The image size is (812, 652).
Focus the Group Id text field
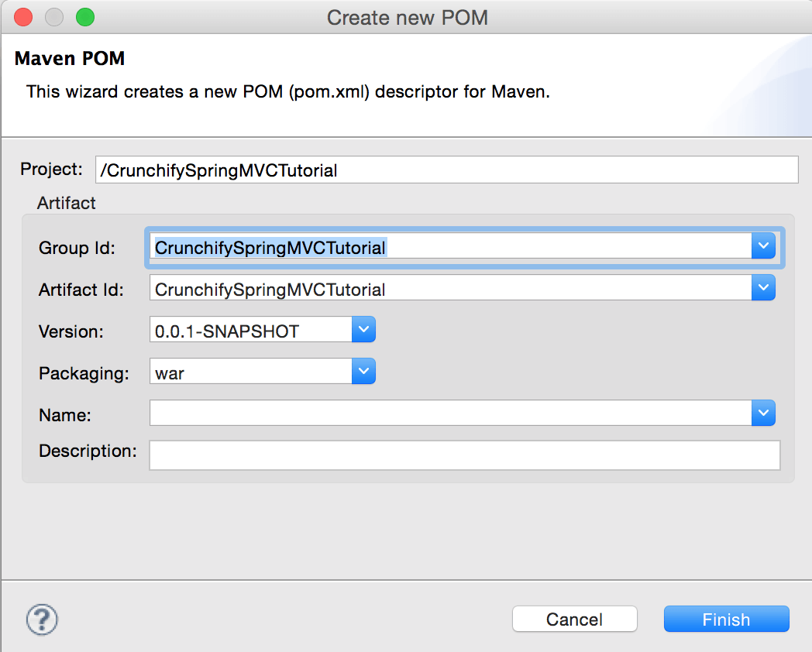[451, 248]
